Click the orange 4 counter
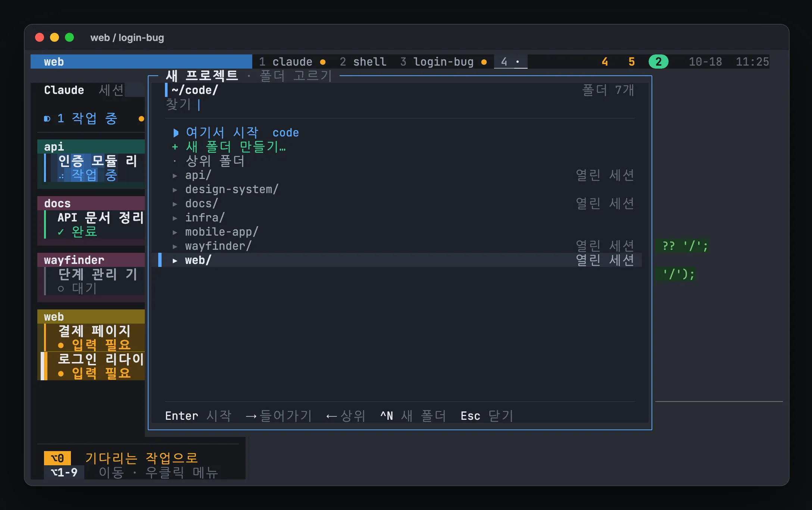Image resolution: width=812 pixels, height=510 pixels. pos(605,62)
